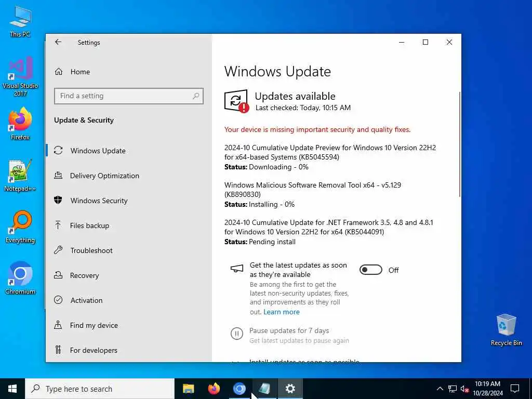Open the Find my device page
This screenshot has width=532, height=399.
tap(129, 325)
